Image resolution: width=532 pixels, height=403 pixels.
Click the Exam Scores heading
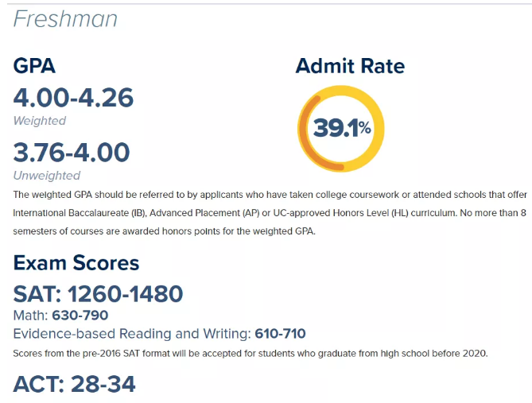[76, 263]
